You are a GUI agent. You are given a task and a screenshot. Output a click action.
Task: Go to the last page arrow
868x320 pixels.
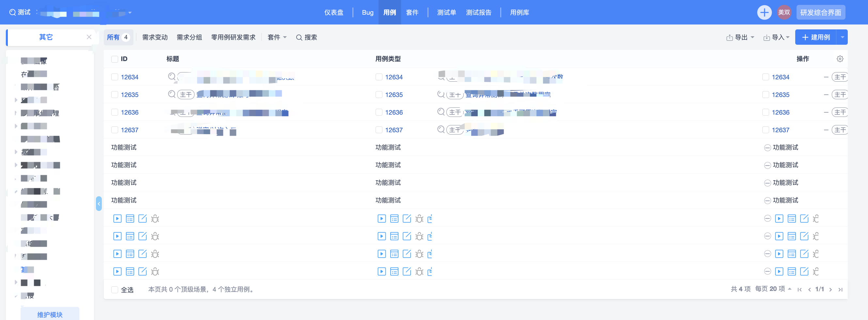click(x=840, y=289)
